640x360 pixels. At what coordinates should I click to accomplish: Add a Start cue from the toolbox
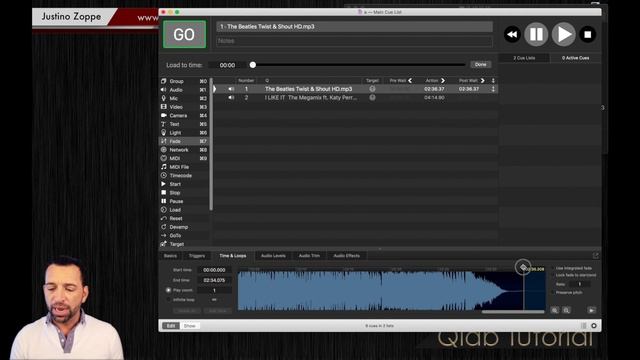[x=184, y=184]
